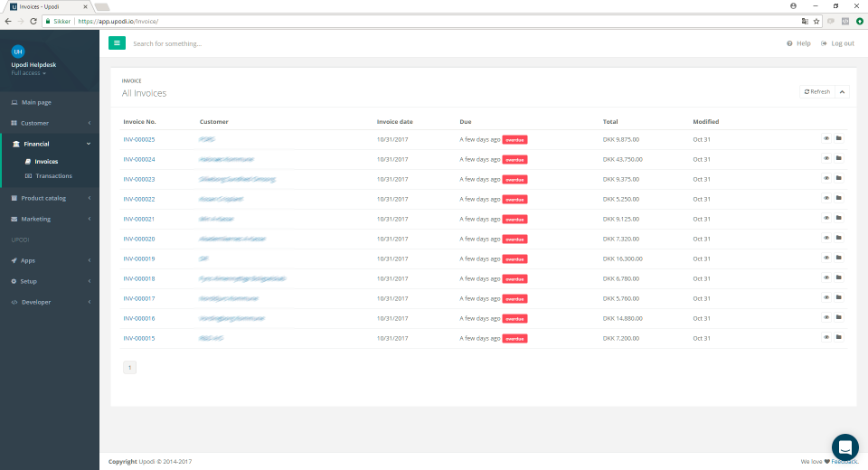
Task: Open Chrome profile icon in title bar
Action: point(793,6)
